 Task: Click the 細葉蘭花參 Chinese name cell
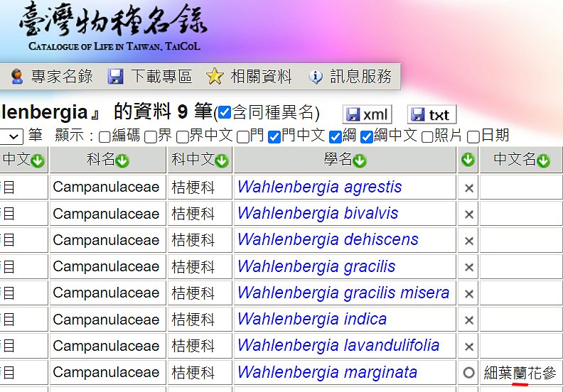pyautogui.click(x=520, y=373)
